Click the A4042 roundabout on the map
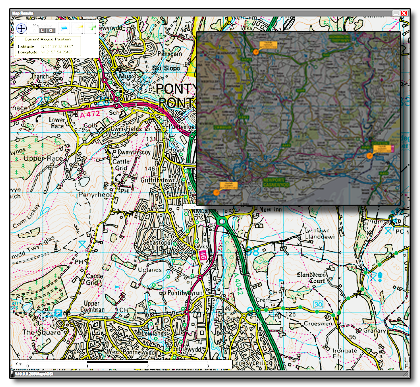Viewport: 420px width, 387px height. 221,221
